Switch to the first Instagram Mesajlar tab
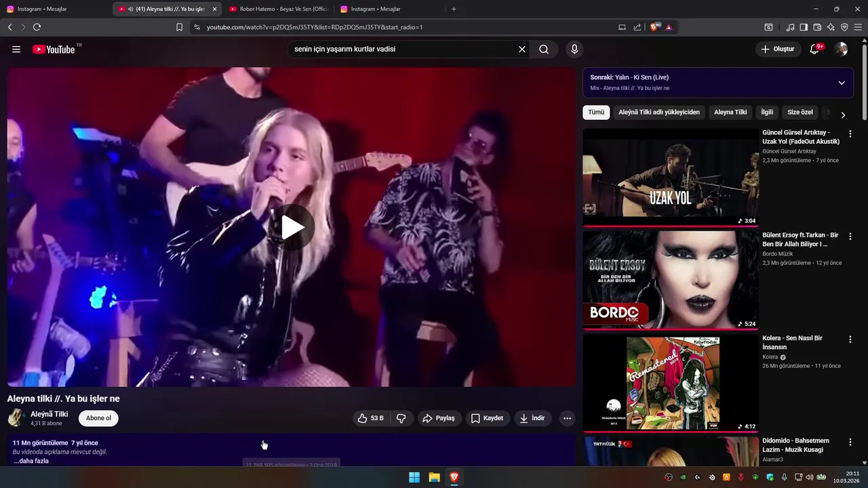The image size is (868, 488). pyautogui.click(x=54, y=9)
